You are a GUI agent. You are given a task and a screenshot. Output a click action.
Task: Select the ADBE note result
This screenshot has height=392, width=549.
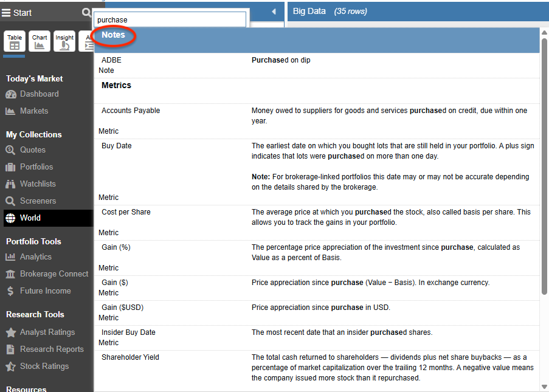pyautogui.click(x=317, y=65)
